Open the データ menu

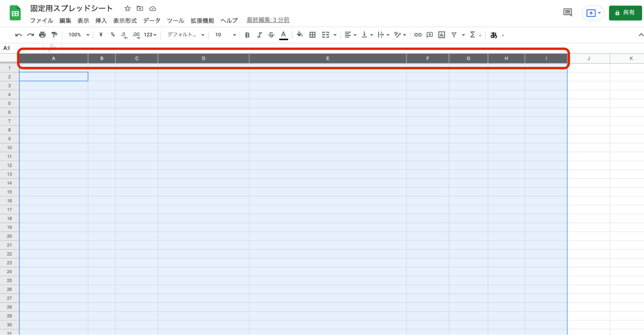pyautogui.click(x=152, y=21)
